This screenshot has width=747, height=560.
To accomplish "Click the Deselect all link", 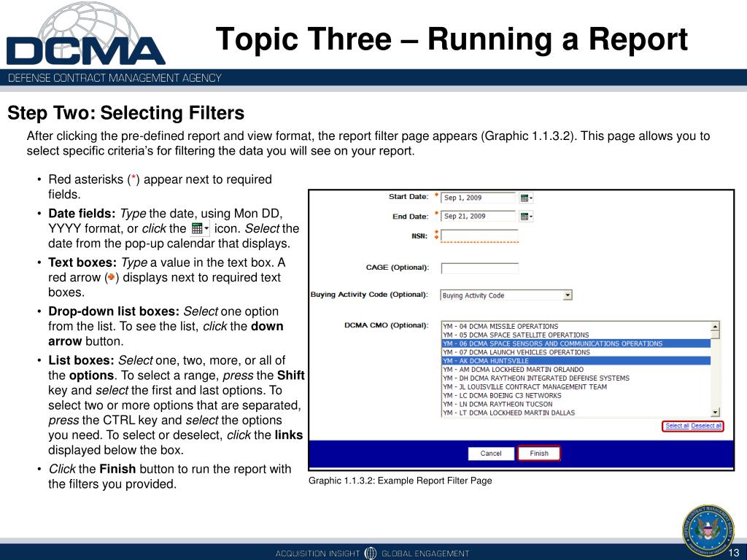I will pos(706,426).
